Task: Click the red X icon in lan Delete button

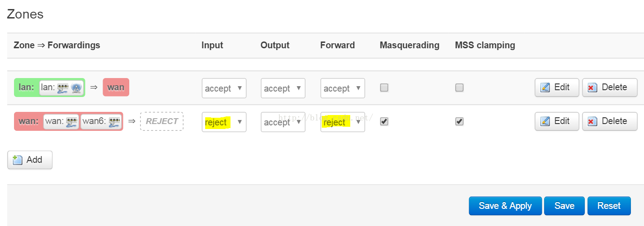Action: [x=592, y=88]
